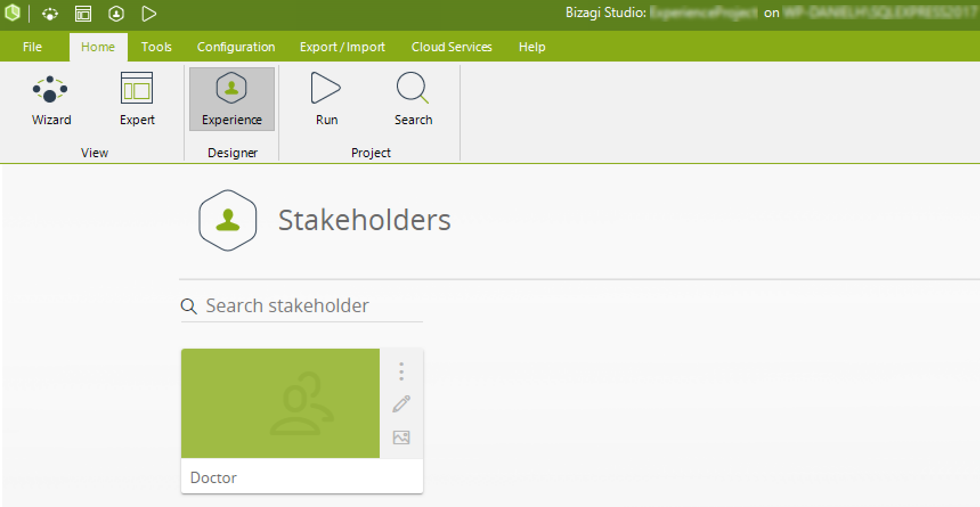Viewport: 980px width, 507px height.
Task: Change the Doctor stakeholder image icon
Action: pyautogui.click(x=401, y=438)
